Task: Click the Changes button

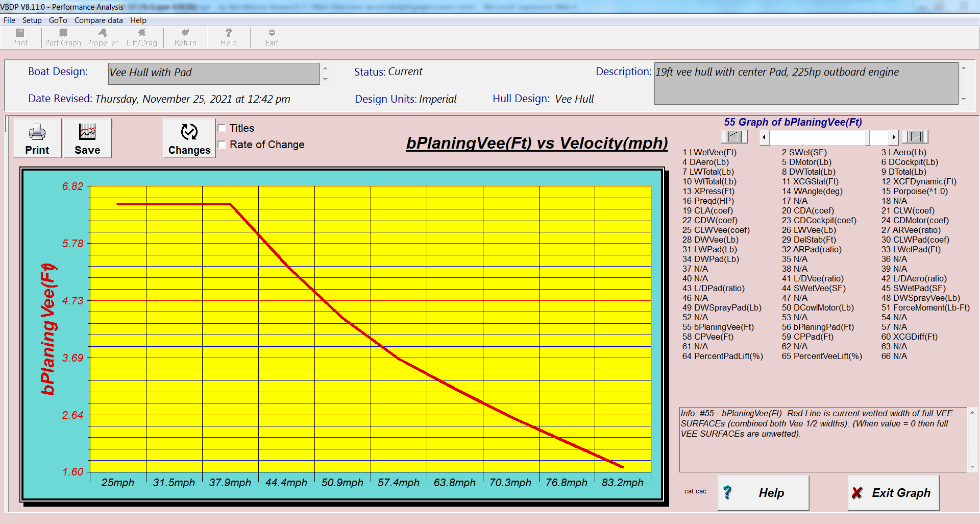Action: 189,138
